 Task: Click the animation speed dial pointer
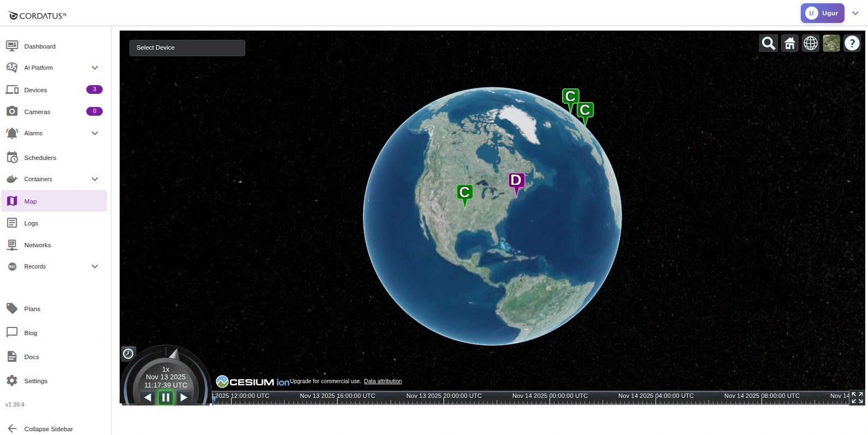[174, 354]
